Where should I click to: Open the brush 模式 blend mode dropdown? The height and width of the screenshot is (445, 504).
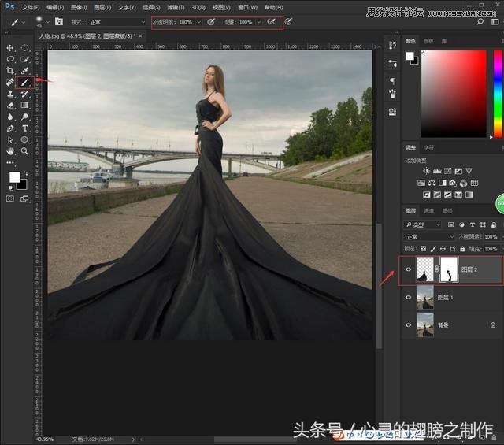pos(118,22)
